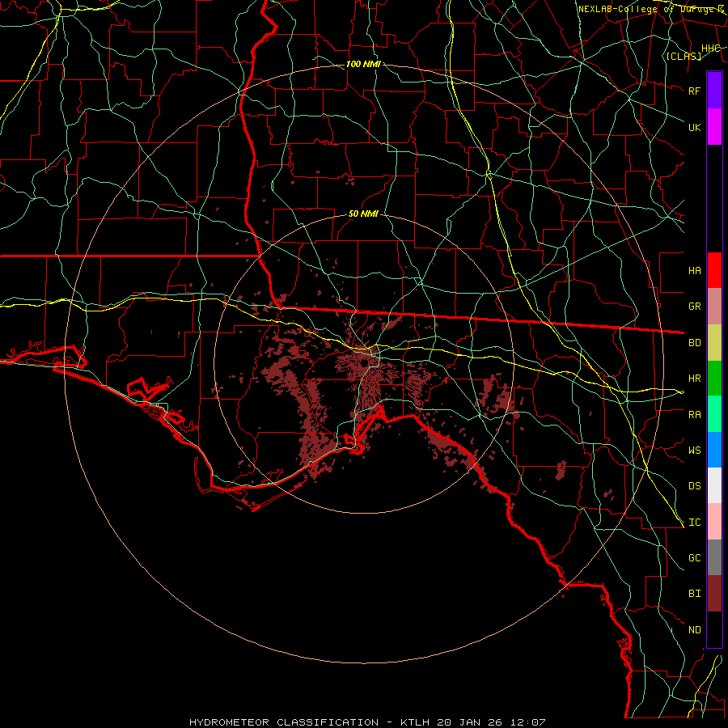Select the dusty pink GR swatch
The image size is (728, 728).
714,307
